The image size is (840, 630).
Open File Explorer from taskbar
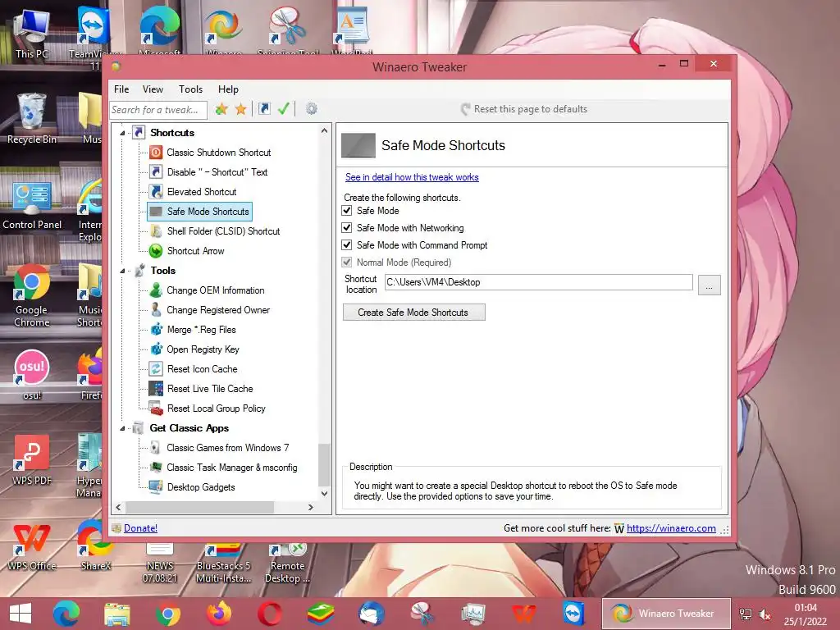(116, 614)
